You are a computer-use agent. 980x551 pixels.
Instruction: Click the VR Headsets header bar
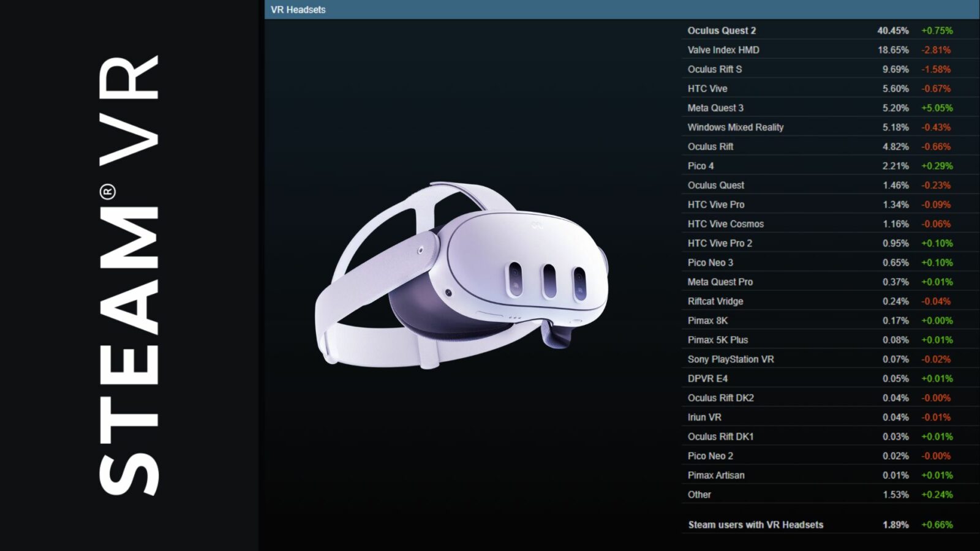coord(621,10)
